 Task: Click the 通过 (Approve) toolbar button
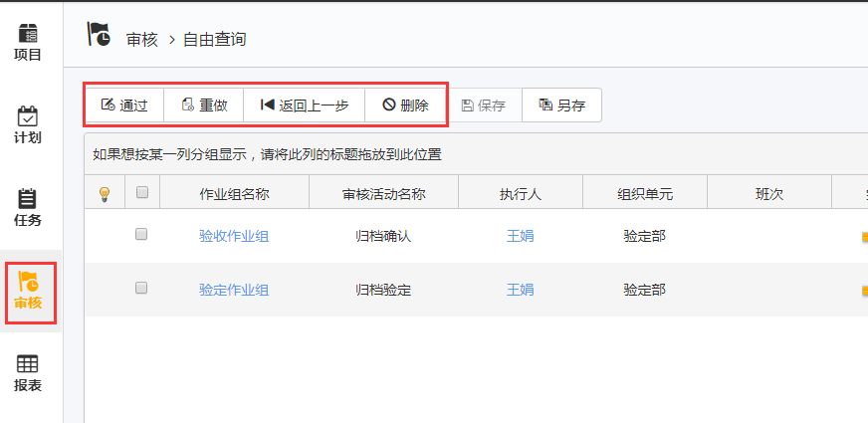(124, 106)
